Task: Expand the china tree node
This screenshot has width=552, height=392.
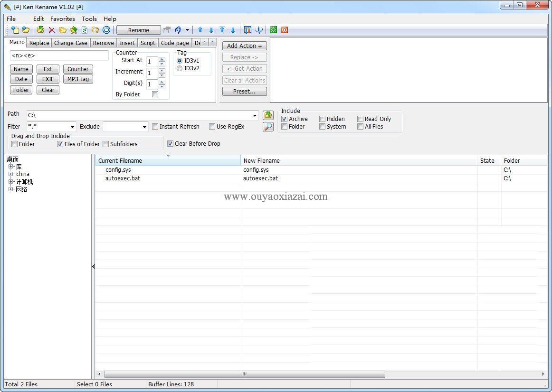Action: pos(11,174)
